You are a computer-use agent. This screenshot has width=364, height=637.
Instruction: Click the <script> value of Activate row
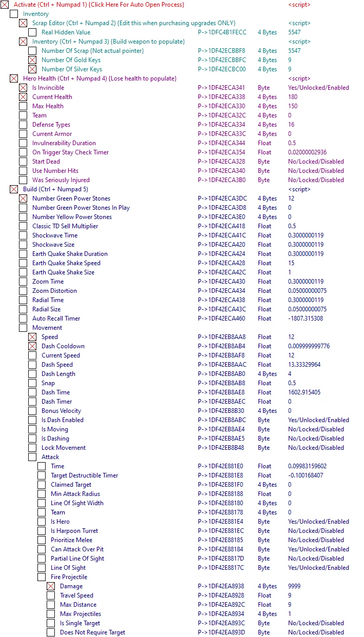(299, 5)
